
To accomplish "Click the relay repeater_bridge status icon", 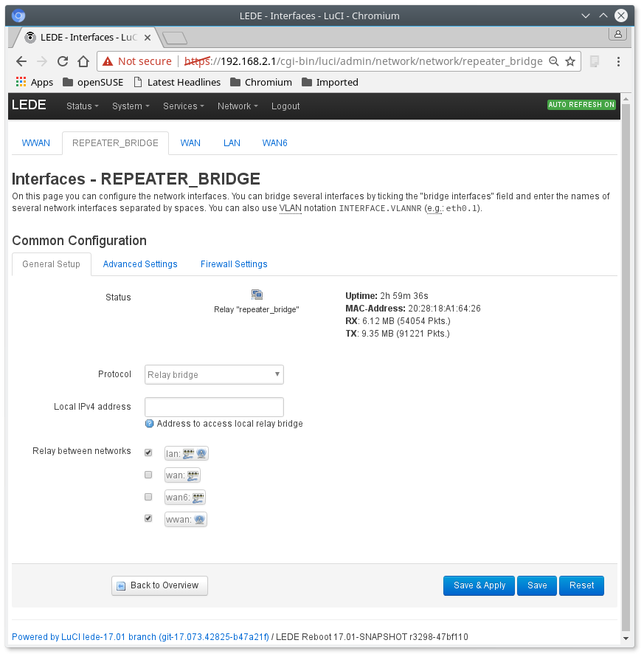I will point(256,295).
